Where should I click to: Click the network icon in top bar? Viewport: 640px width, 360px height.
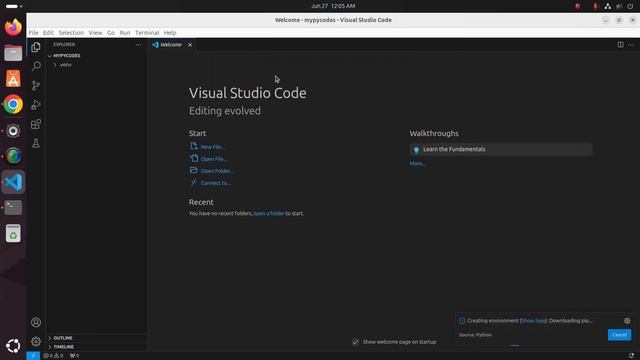(x=608, y=6)
